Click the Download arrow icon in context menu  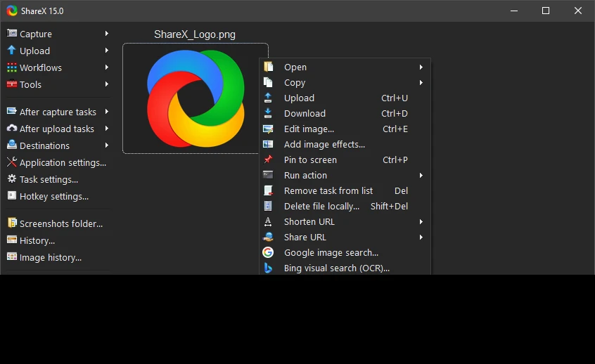tap(268, 113)
